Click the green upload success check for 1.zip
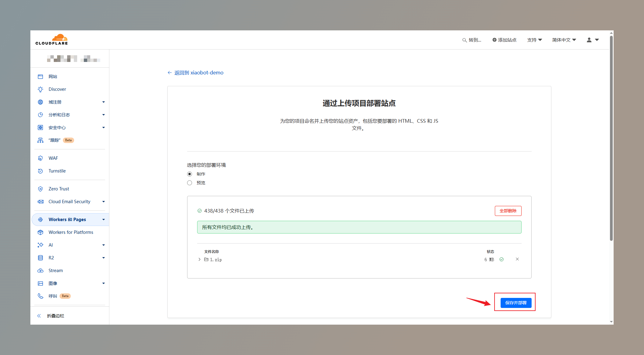Viewport: 644px width, 355px height. (502, 259)
